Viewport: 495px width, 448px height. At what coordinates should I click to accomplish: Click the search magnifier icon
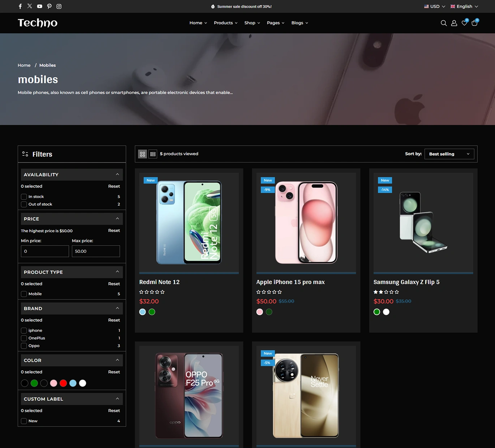pos(444,23)
